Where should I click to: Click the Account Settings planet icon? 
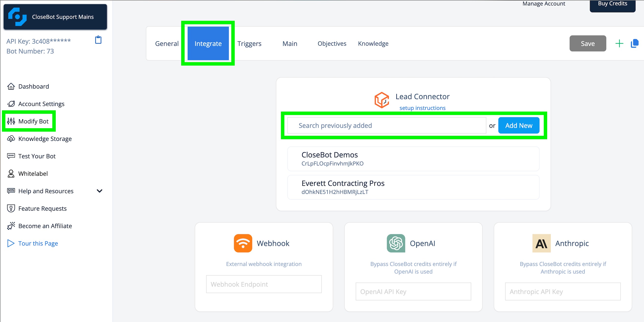coord(11,104)
